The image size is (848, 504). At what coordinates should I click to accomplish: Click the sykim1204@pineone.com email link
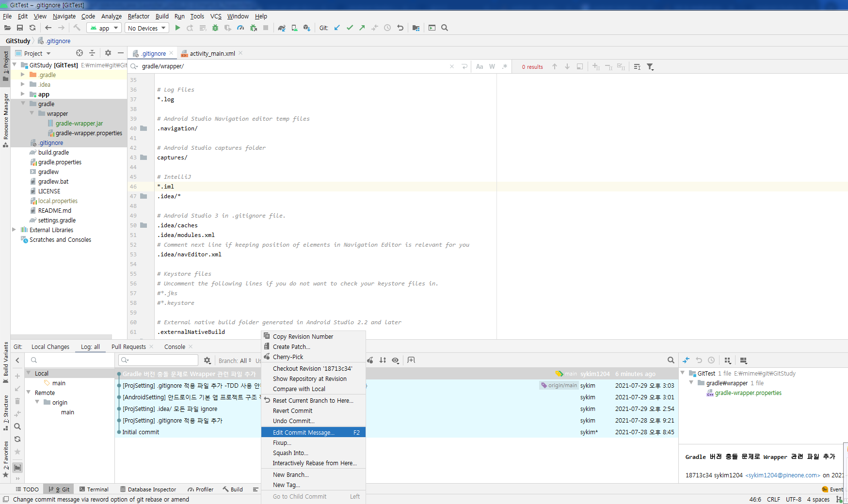[783, 475]
